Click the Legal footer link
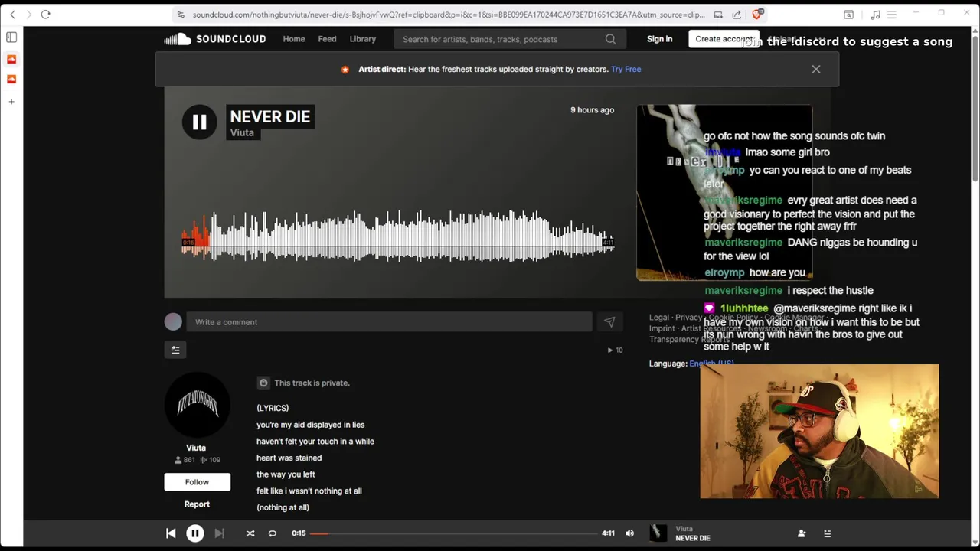This screenshot has width=980, height=551. 659,318
